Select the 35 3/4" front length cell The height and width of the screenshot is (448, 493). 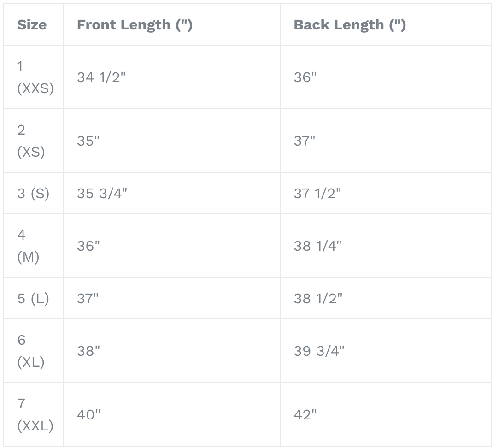pyautogui.click(x=102, y=193)
